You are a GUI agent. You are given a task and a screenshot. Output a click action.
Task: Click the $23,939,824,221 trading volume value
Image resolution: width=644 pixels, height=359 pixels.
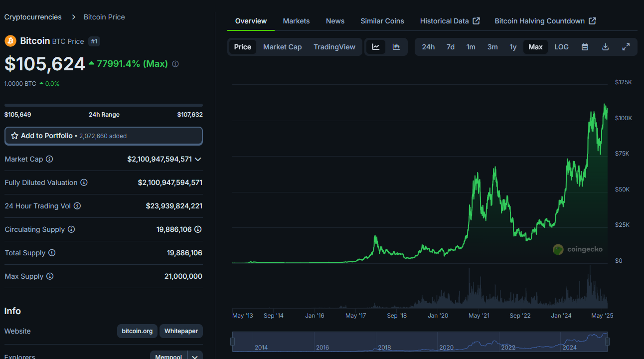click(174, 206)
